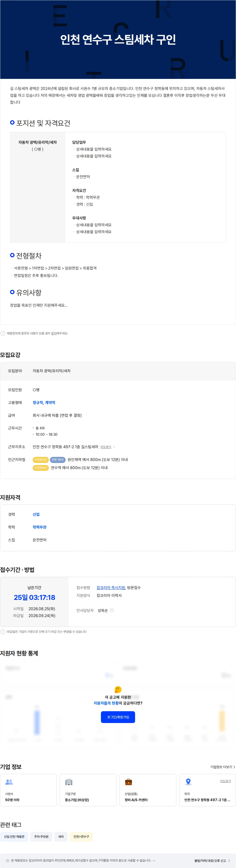Click the heading 인천 연수구 스팀세차 구인
Image resolution: width=236 pixels, height=868 pixels.
tap(118, 39)
